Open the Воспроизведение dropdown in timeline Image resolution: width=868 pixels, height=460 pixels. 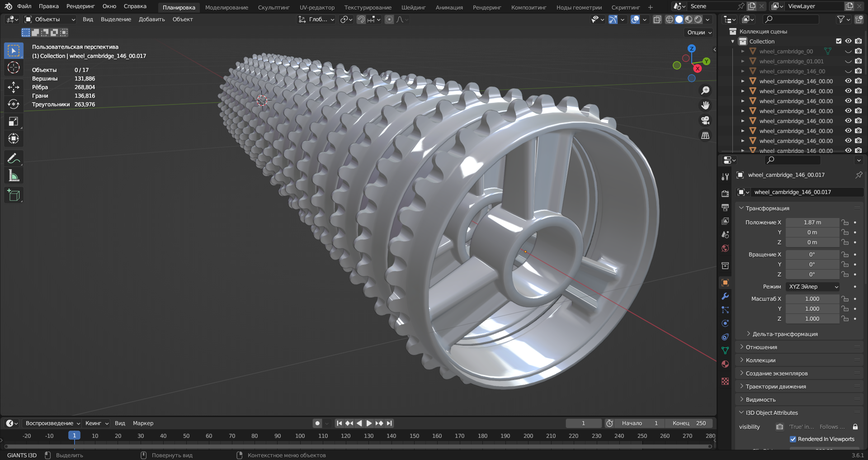tap(52, 423)
